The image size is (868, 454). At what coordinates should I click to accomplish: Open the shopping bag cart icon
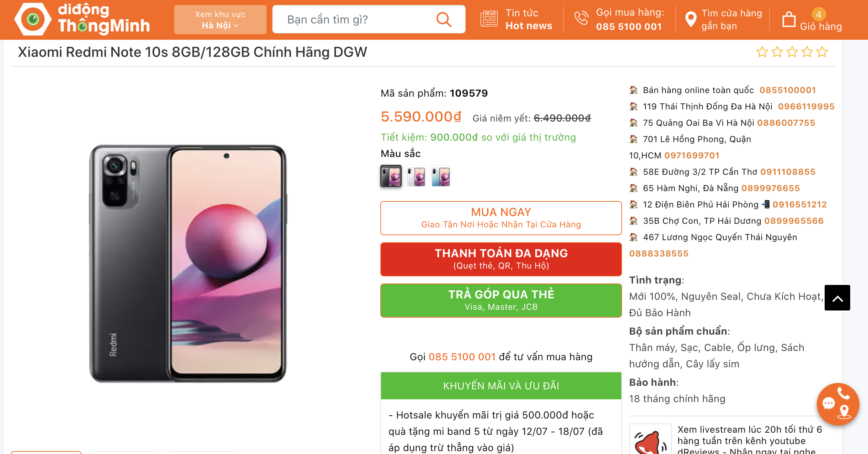pos(789,20)
